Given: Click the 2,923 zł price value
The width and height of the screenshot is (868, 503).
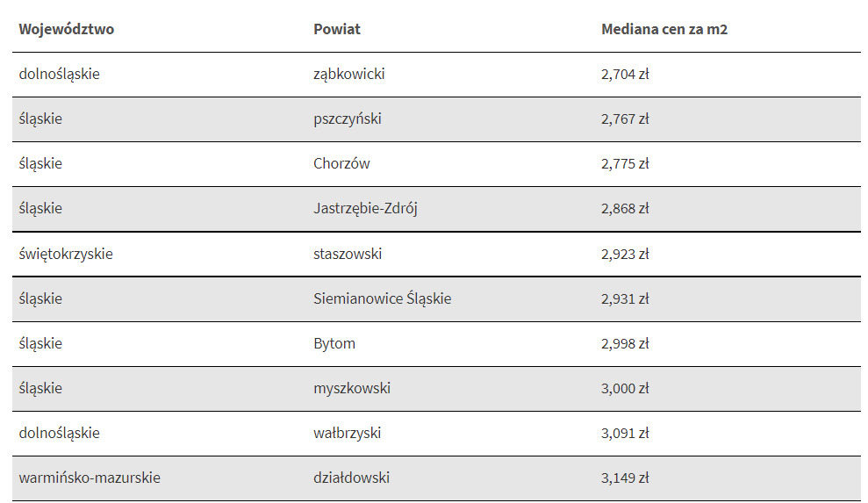Looking at the screenshot, I should (x=625, y=254).
